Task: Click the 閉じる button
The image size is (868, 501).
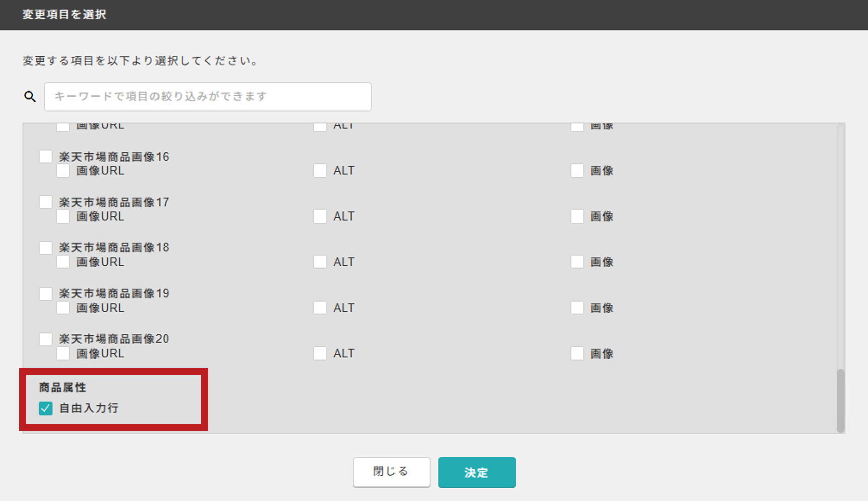Action: [391, 472]
